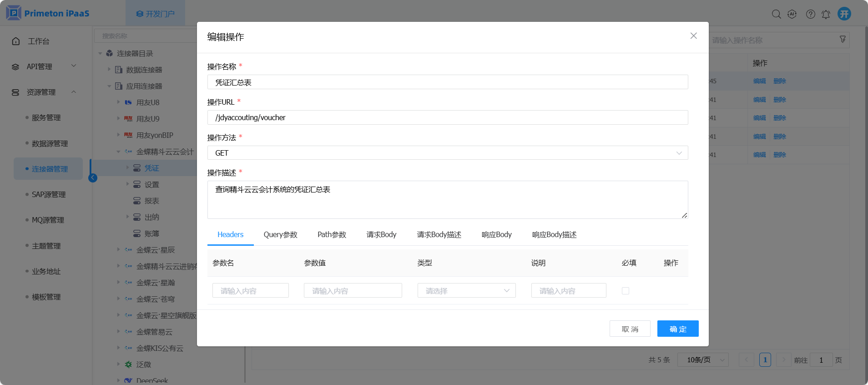868x385 pixels.
Task: Click the filter funnel icon in search box
Action: (x=843, y=40)
